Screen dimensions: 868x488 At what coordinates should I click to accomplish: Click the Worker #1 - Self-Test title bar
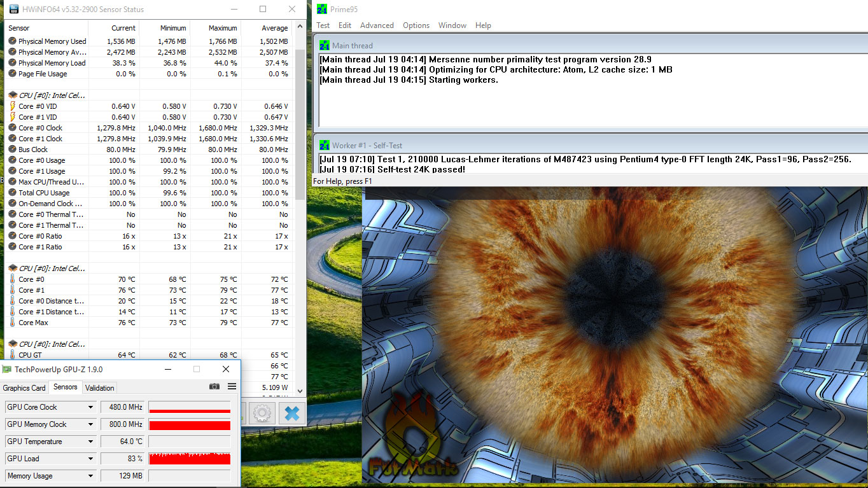(x=592, y=145)
